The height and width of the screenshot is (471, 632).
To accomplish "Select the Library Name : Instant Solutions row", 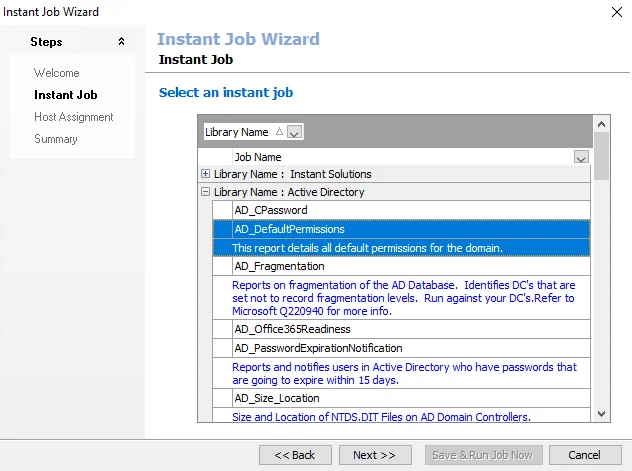I will pyautogui.click(x=395, y=174).
